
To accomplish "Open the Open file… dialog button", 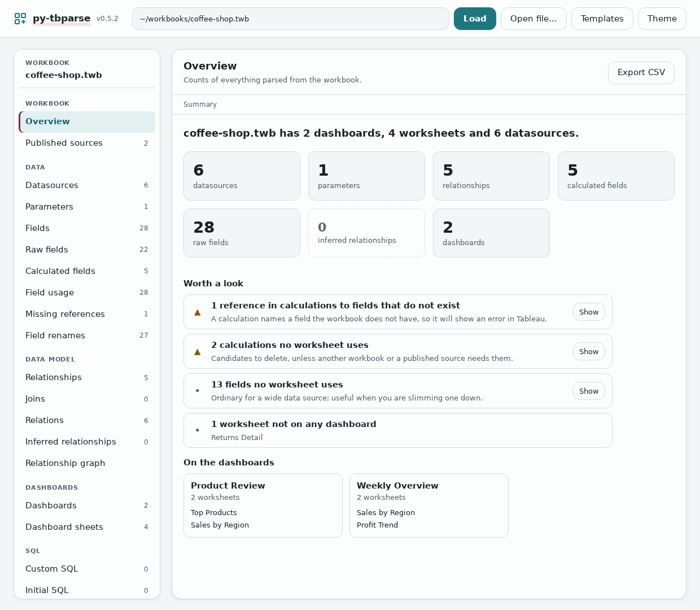I will (x=533, y=19).
